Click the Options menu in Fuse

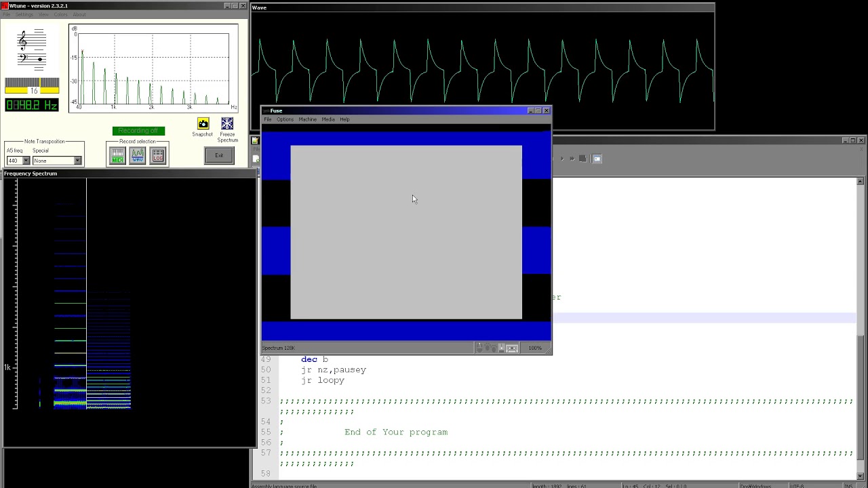[x=285, y=119]
